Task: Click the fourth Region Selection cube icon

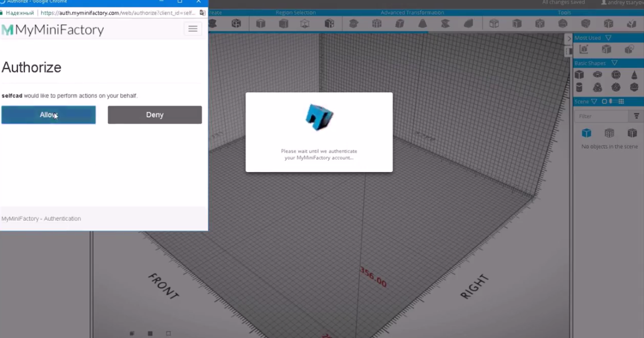Action: (x=330, y=23)
